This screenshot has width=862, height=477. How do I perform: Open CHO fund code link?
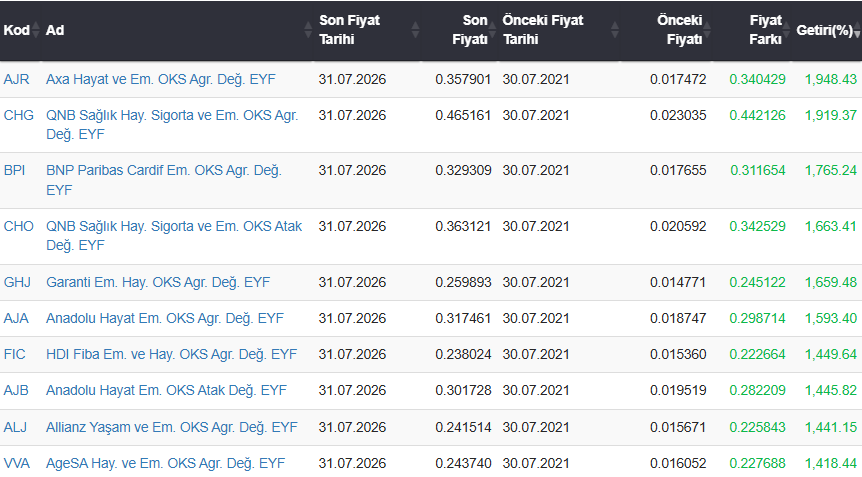point(19,226)
